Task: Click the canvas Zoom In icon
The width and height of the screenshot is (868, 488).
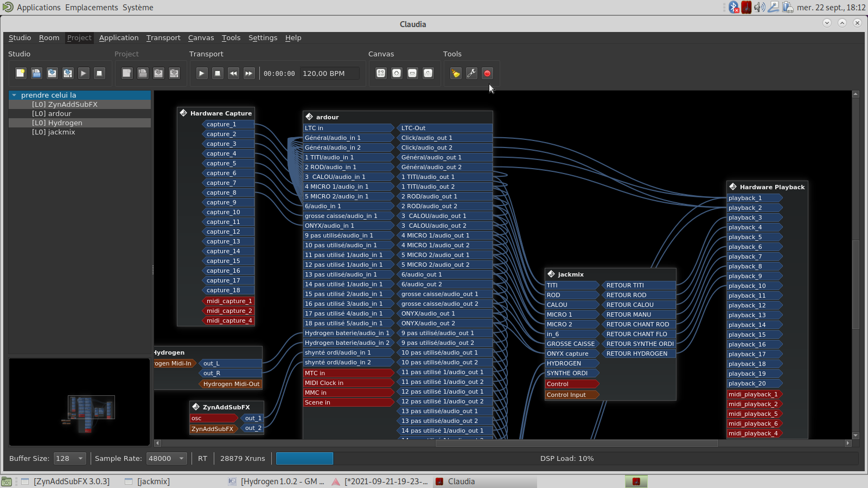Action: click(397, 73)
